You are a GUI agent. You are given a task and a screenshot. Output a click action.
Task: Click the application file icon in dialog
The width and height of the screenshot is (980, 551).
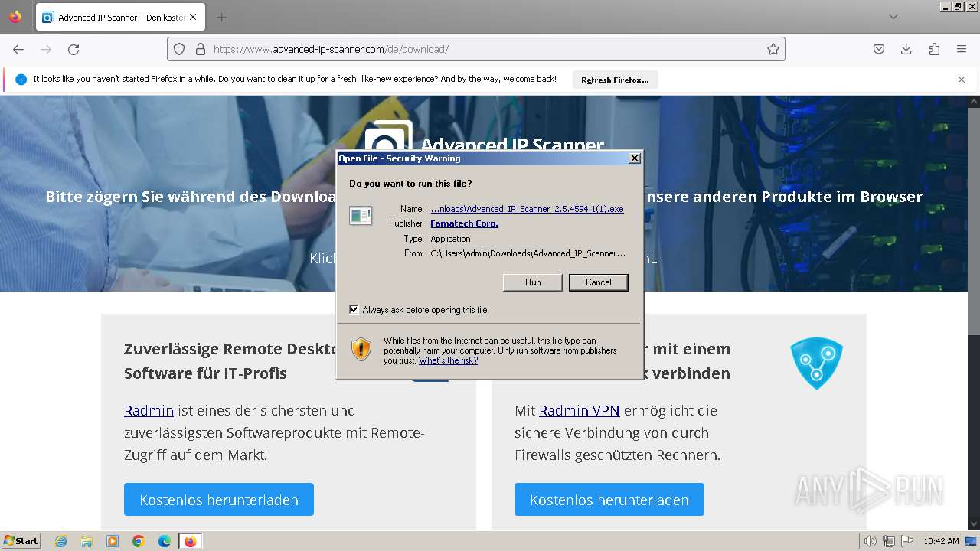(x=361, y=215)
